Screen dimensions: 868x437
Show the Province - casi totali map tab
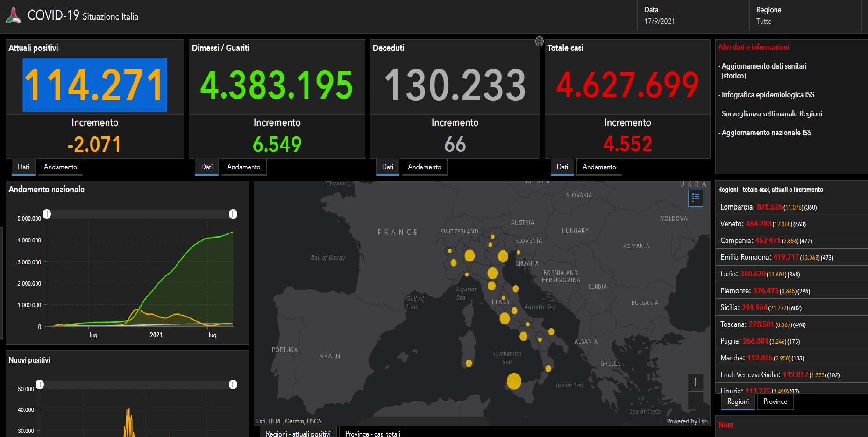coord(372,434)
